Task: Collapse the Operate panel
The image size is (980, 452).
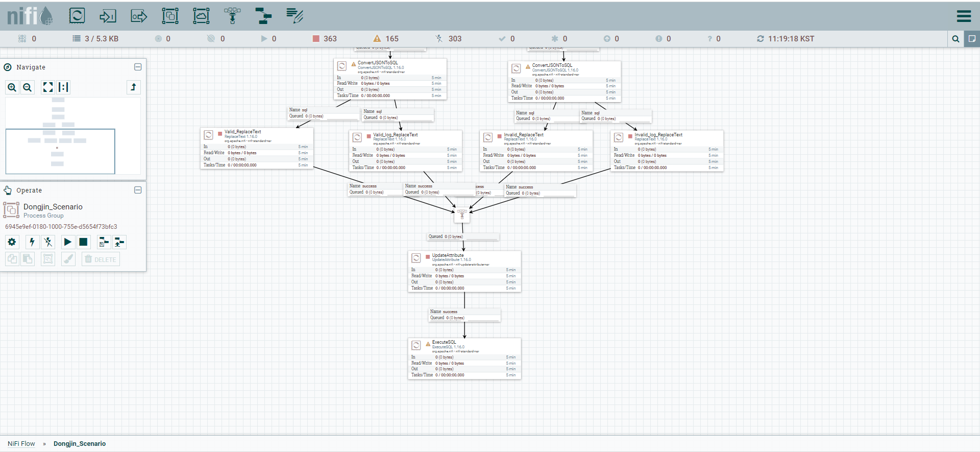Action: [x=138, y=190]
